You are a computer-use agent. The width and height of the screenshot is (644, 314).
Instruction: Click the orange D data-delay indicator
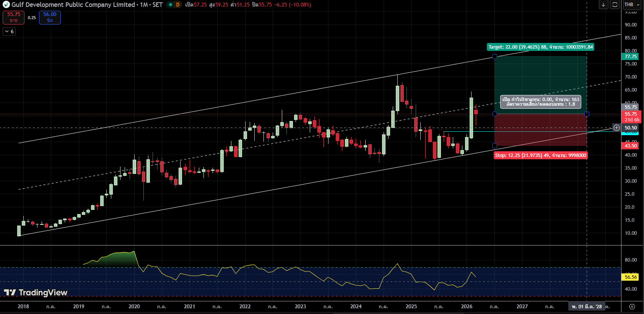click(x=178, y=5)
